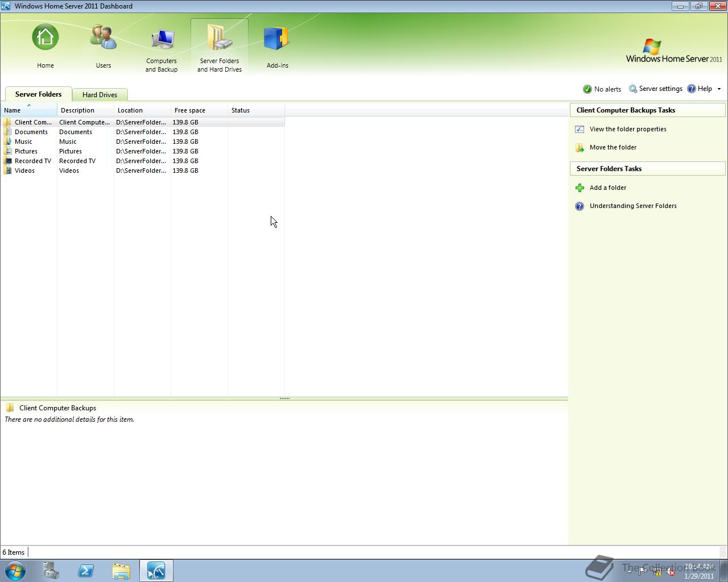Click the Videos row free space value

[185, 171]
